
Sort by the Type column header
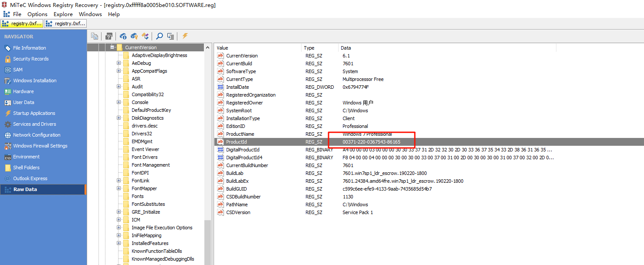[320, 48]
